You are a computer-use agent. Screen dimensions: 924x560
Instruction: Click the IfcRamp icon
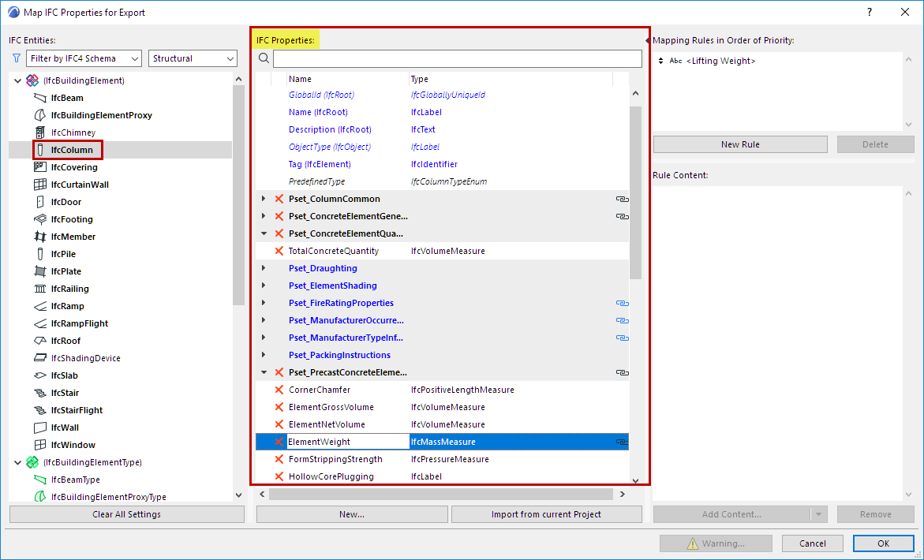(40, 306)
